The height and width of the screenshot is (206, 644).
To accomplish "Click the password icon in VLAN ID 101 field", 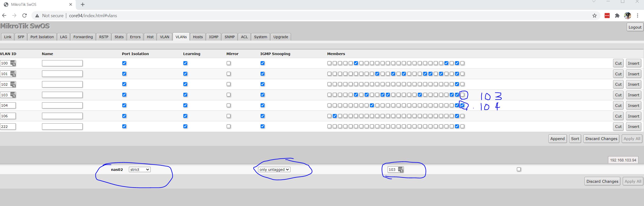I will [x=13, y=74].
